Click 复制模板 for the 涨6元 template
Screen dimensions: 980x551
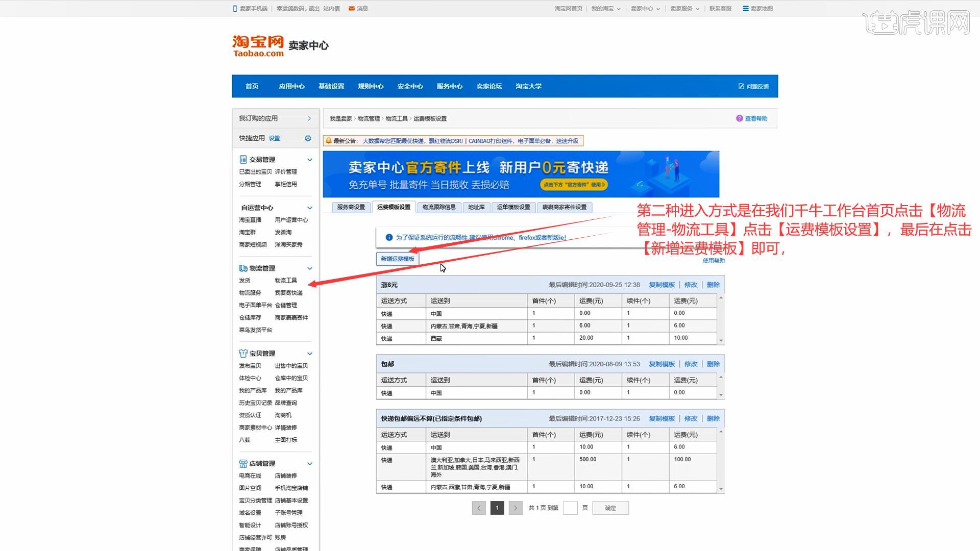coord(661,285)
